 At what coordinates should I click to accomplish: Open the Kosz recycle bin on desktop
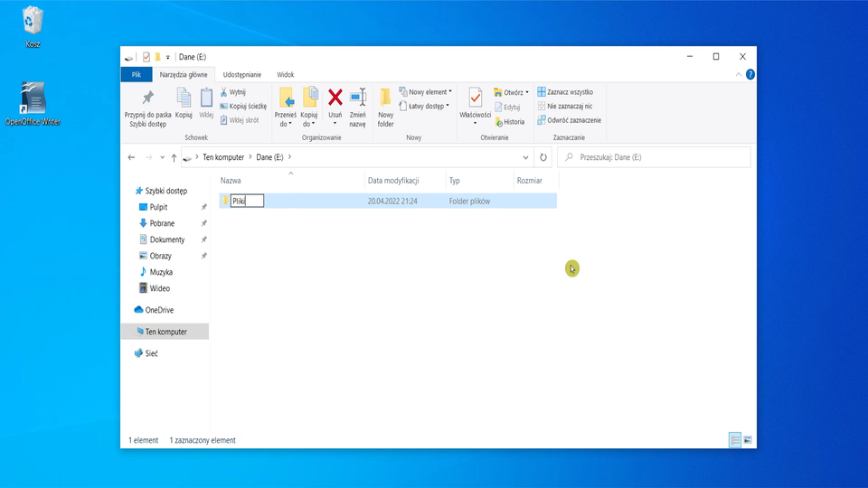(33, 21)
